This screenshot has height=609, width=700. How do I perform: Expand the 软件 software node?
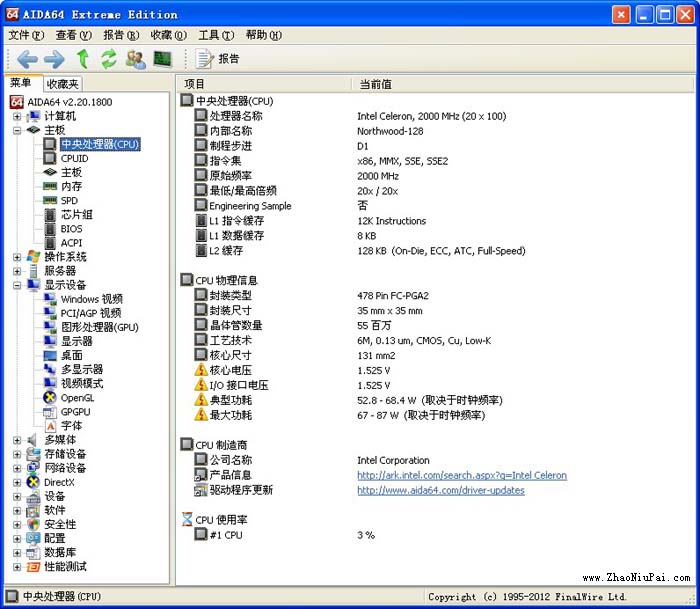coord(17,511)
